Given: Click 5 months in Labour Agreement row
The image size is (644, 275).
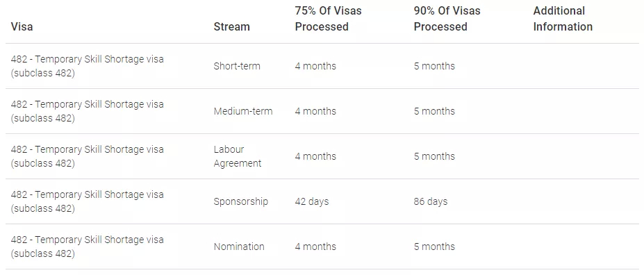Looking at the screenshot, I should (434, 156).
